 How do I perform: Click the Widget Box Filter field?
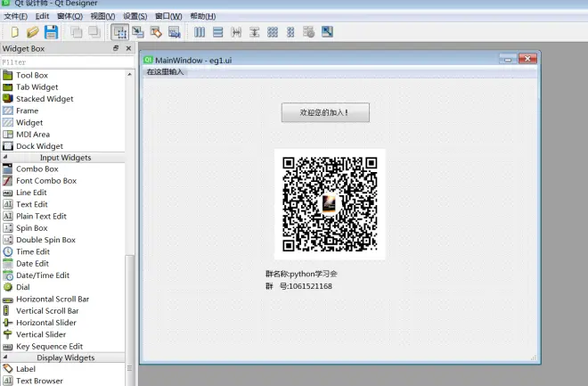67,62
